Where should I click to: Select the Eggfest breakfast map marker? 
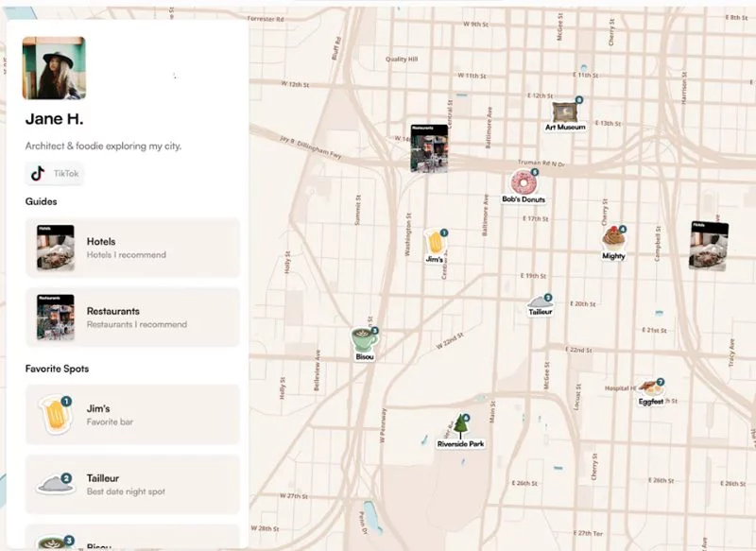(x=650, y=387)
